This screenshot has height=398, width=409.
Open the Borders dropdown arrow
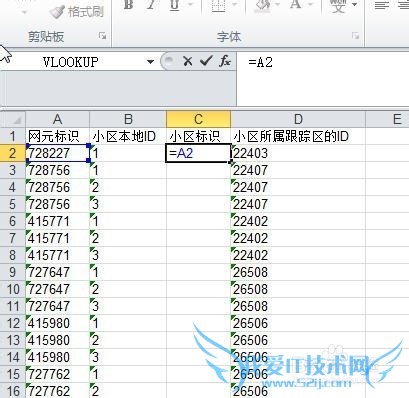point(235,5)
